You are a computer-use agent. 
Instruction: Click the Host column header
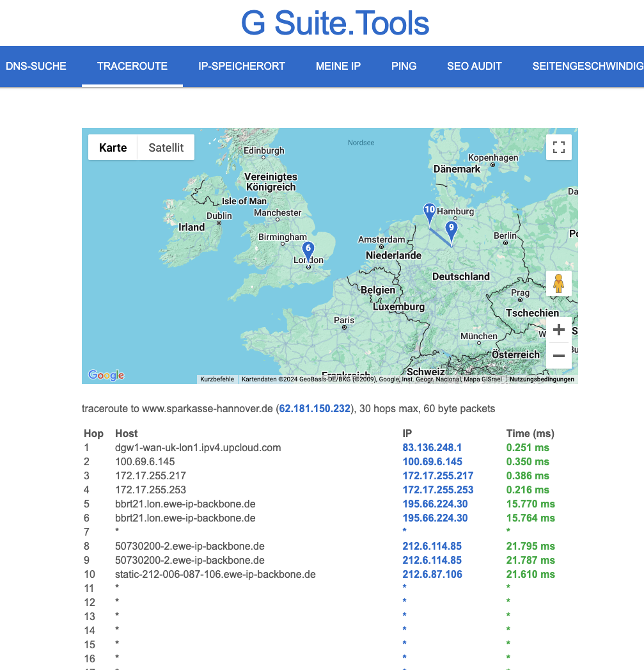pos(127,433)
